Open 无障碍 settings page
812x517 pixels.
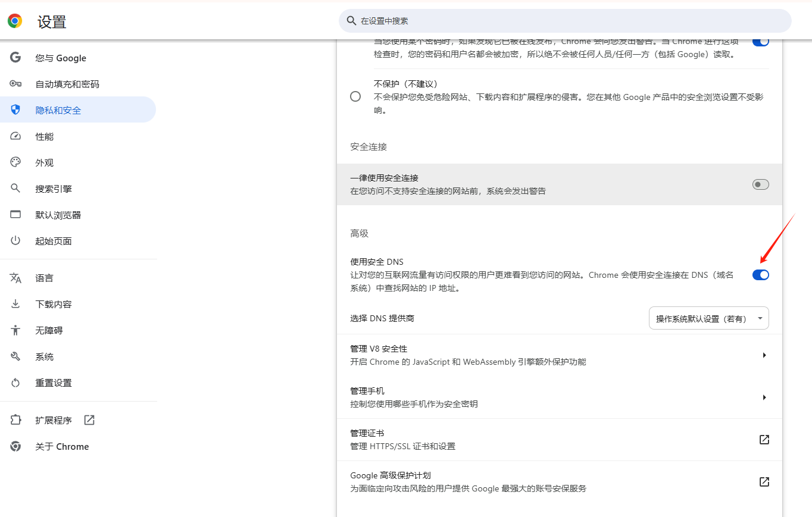pos(78,330)
